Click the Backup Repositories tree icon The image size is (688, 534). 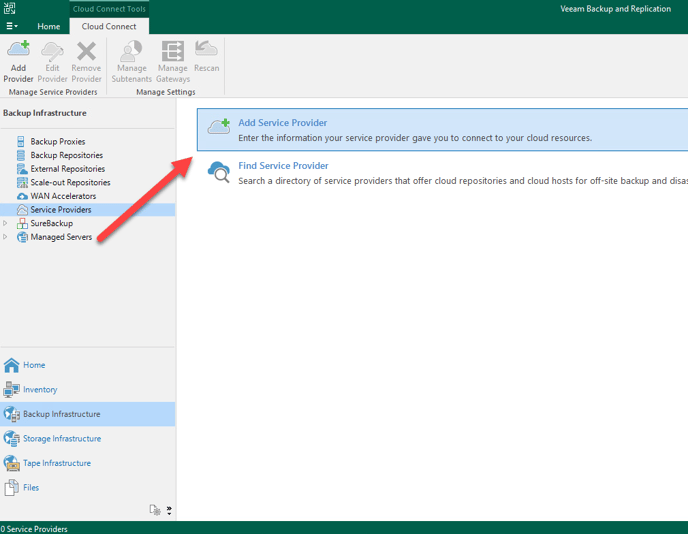click(x=21, y=155)
